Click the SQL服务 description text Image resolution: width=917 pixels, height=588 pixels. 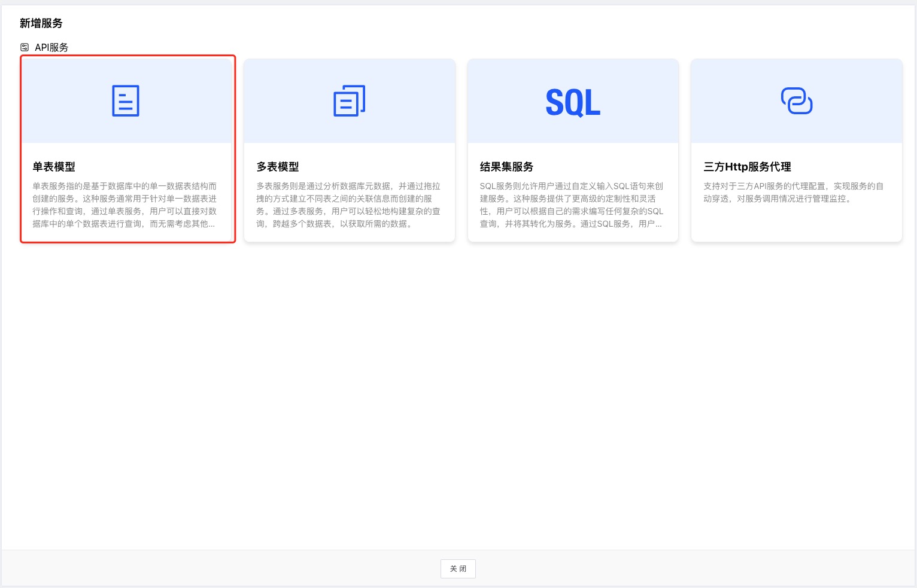[572, 205]
